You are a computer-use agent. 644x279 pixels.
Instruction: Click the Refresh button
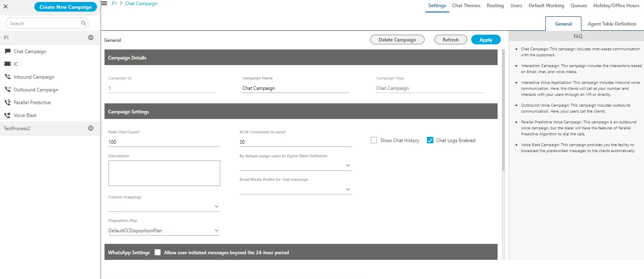[450, 40]
